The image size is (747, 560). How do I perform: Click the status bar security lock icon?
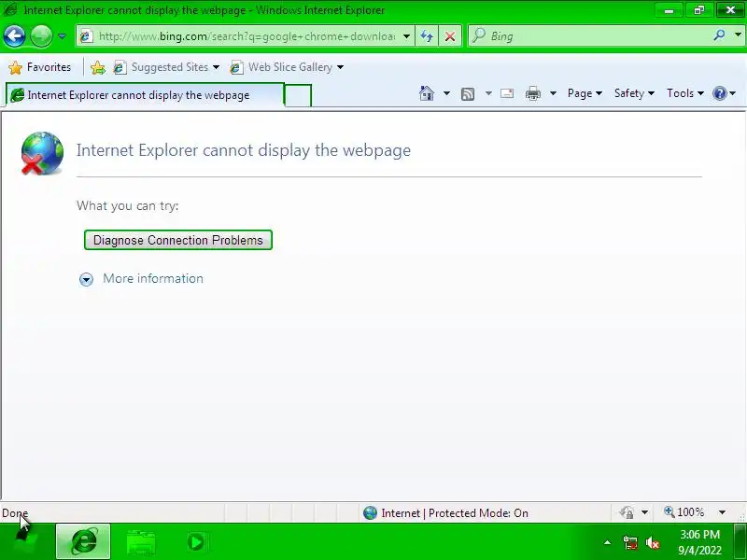click(627, 512)
